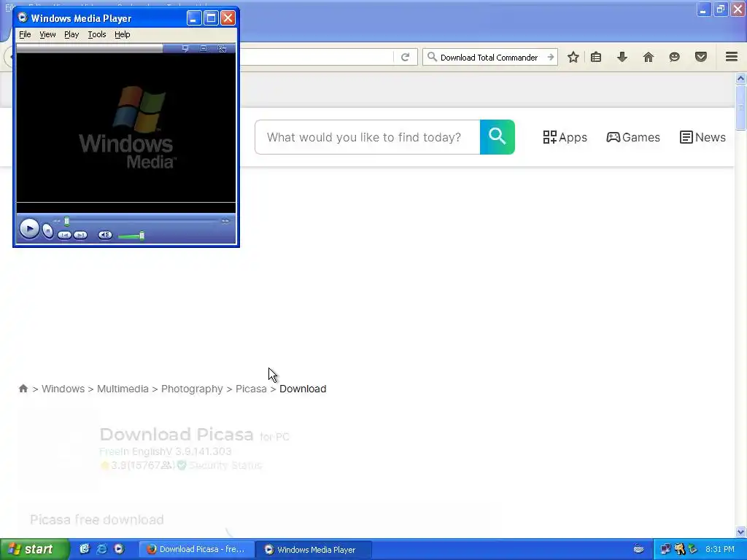Viewport: 747px width, 560px height.
Task: Click the browser scrollbar down arrow
Action: (x=740, y=532)
